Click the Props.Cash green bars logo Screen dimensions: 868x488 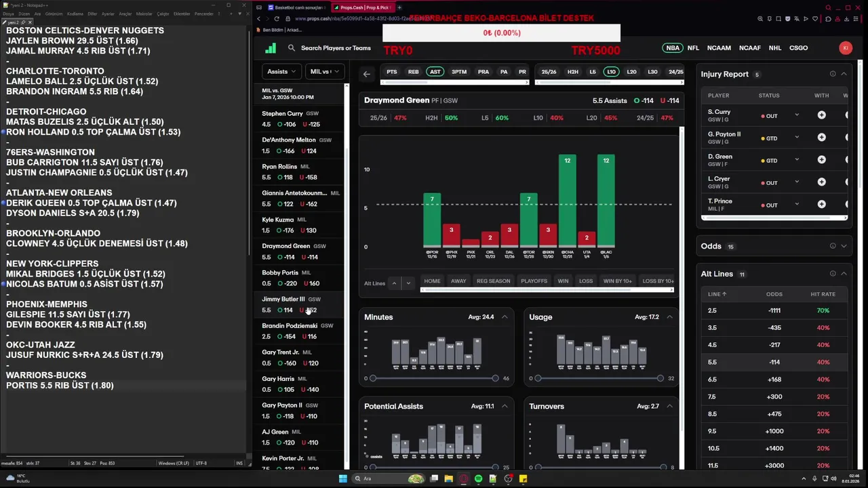(271, 48)
